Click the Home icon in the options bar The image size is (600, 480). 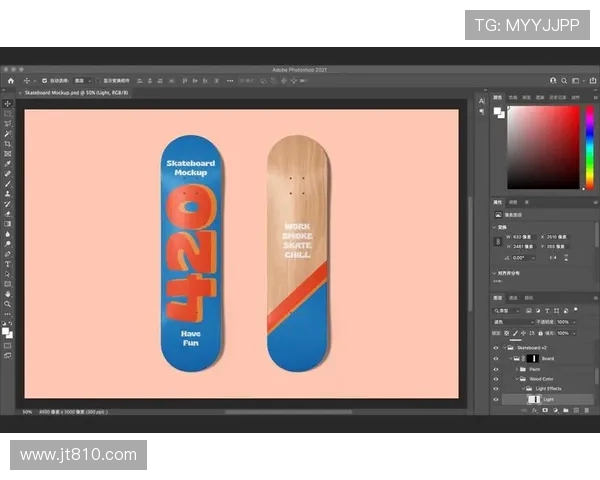[x=10, y=80]
